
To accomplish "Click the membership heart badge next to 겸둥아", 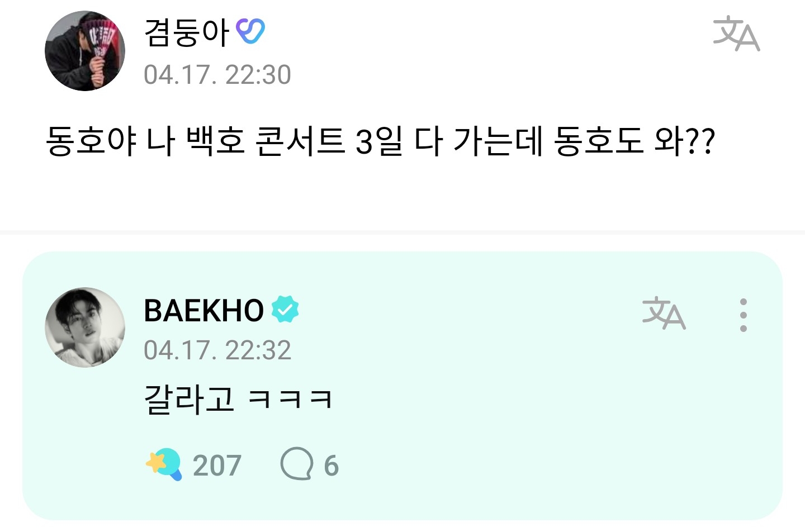I will (x=250, y=32).
